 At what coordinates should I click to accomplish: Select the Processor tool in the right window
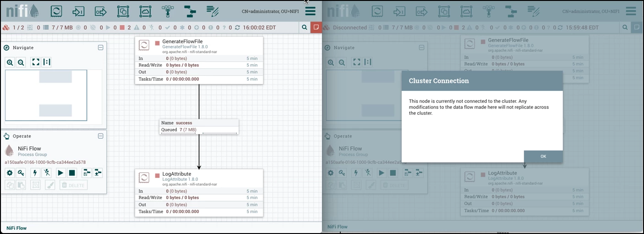click(377, 11)
